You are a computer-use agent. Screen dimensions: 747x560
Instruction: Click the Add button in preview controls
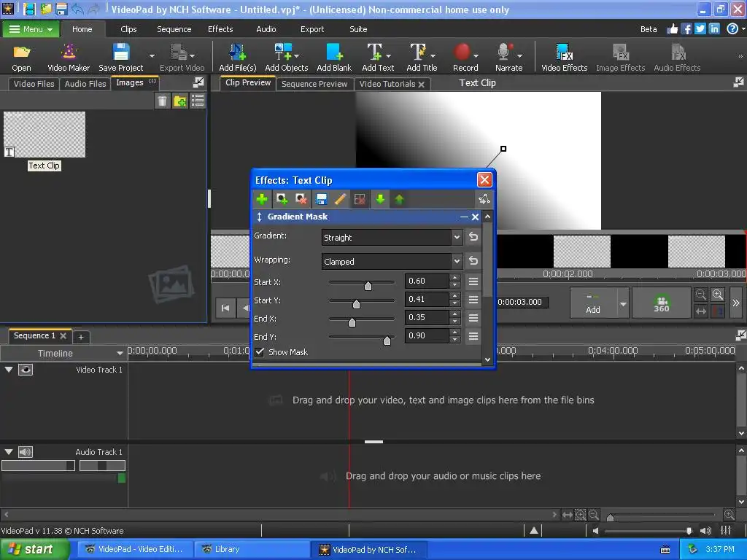click(593, 303)
